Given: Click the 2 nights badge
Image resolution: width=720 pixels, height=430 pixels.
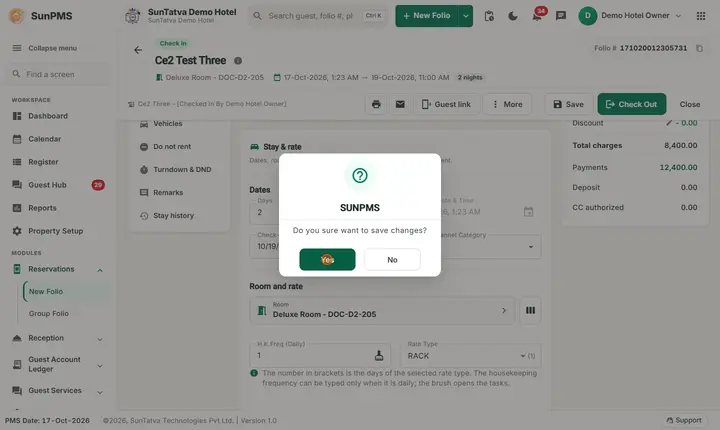Looking at the screenshot, I should pos(470,78).
